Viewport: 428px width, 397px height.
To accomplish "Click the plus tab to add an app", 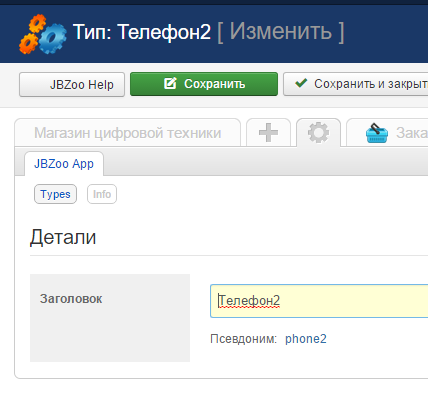I will tap(268, 133).
